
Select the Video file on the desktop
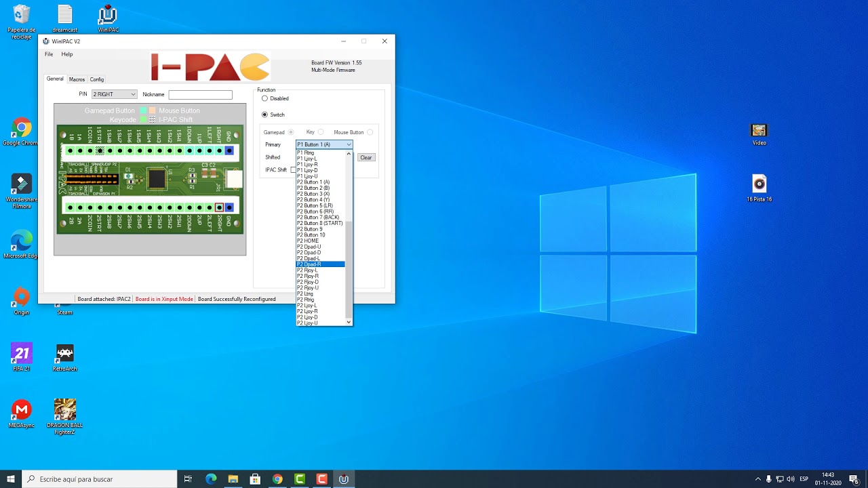point(759,134)
